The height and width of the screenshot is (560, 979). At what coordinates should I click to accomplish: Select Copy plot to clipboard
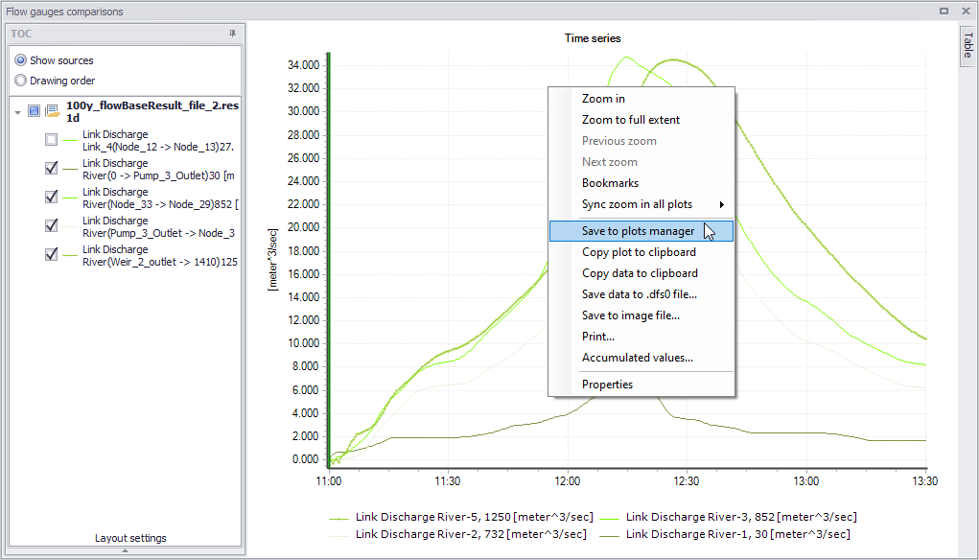[x=641, y=252]
